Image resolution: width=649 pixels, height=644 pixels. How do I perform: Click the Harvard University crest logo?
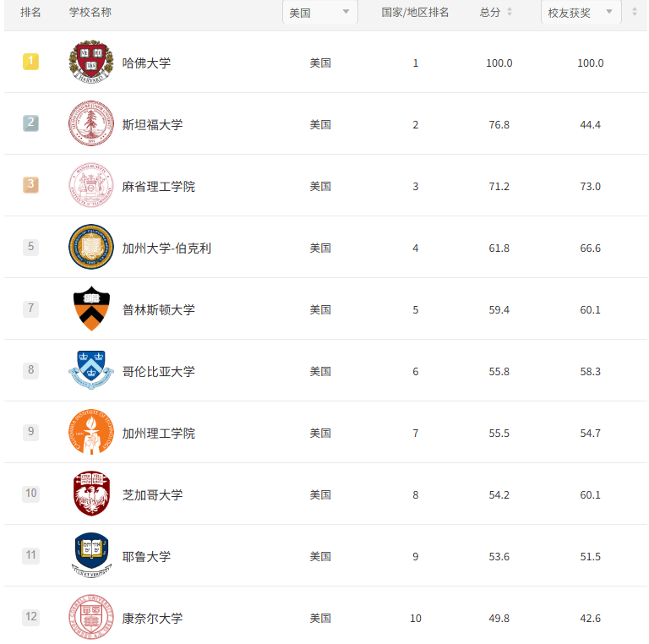(91, 62)
